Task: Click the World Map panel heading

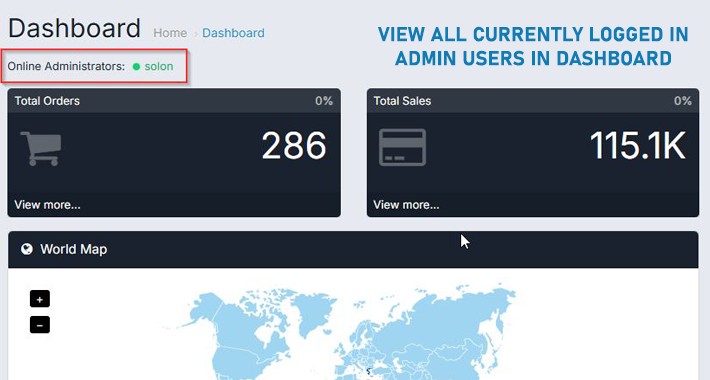Action: click(x=73, y=249)
